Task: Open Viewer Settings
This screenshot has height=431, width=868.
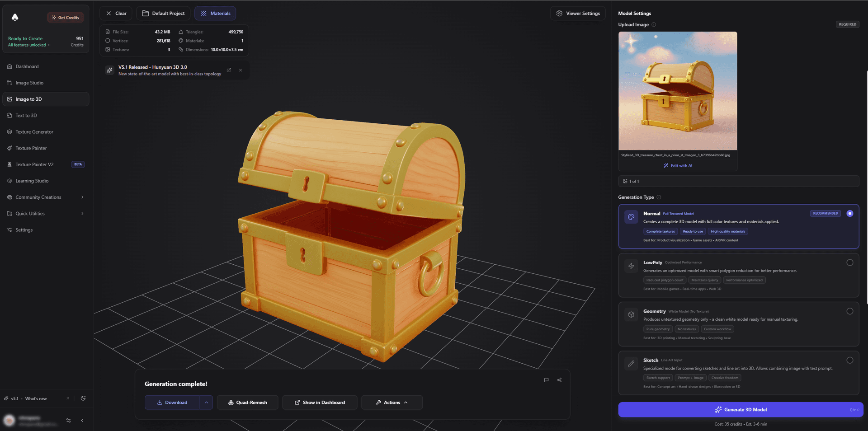Action: pos(578,13)
